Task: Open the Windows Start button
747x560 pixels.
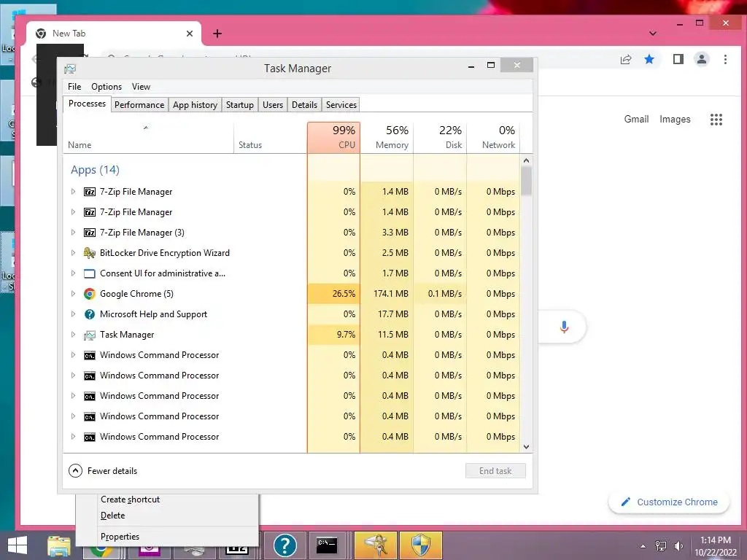Action: coord(18,545)
